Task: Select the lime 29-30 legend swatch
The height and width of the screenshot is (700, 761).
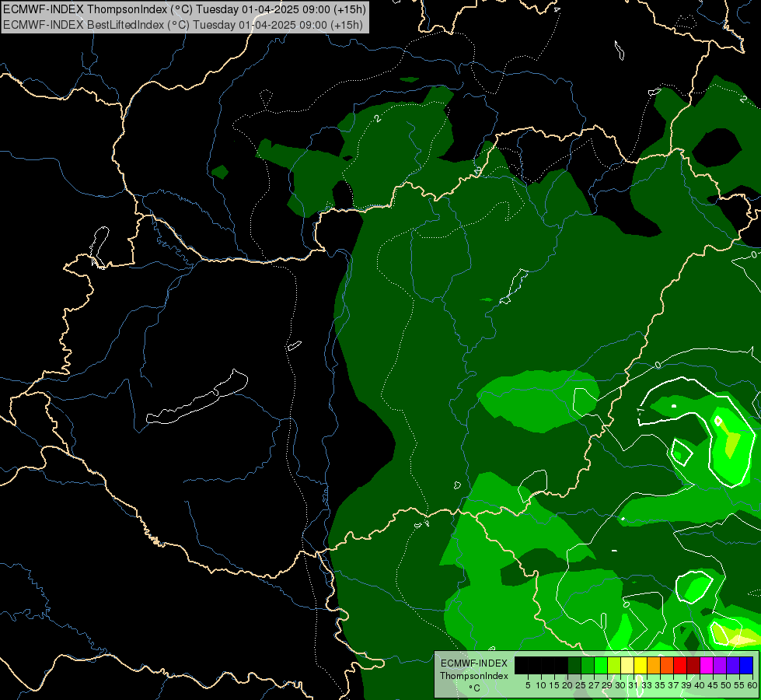Action: (614, 666)
